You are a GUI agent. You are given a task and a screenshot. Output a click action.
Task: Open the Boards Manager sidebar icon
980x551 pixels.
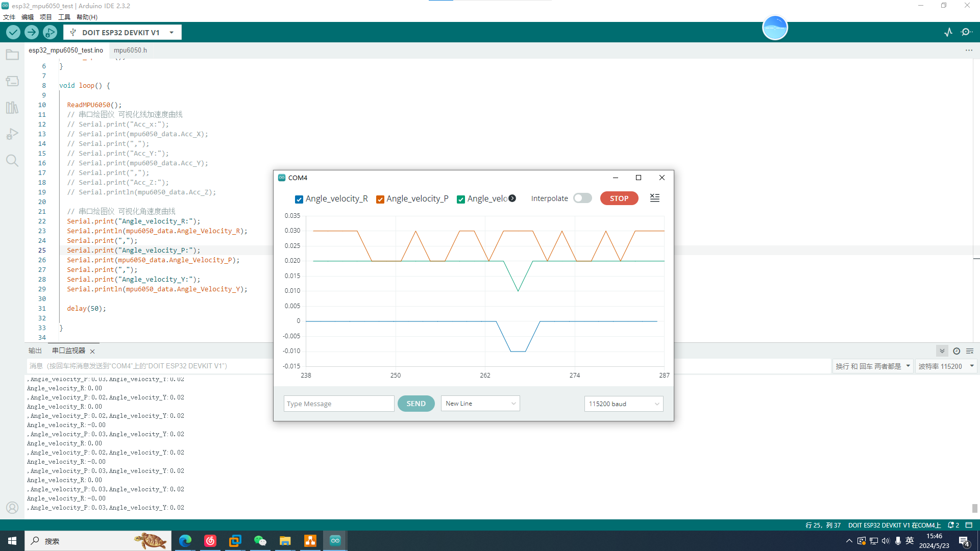(x=12, y=81)
